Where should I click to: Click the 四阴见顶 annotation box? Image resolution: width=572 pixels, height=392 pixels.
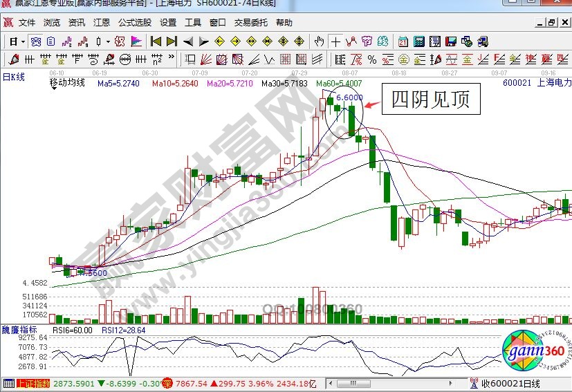pos(431,100)
